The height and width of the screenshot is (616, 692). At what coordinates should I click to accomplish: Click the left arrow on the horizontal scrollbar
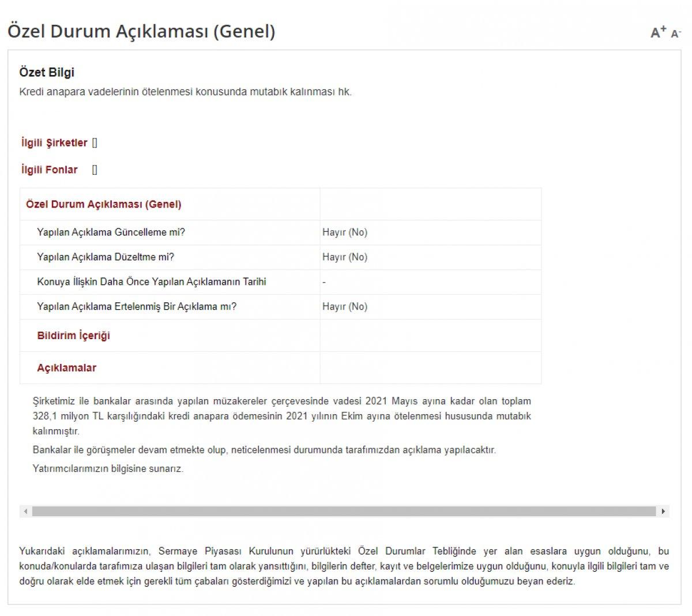point(24,510)
